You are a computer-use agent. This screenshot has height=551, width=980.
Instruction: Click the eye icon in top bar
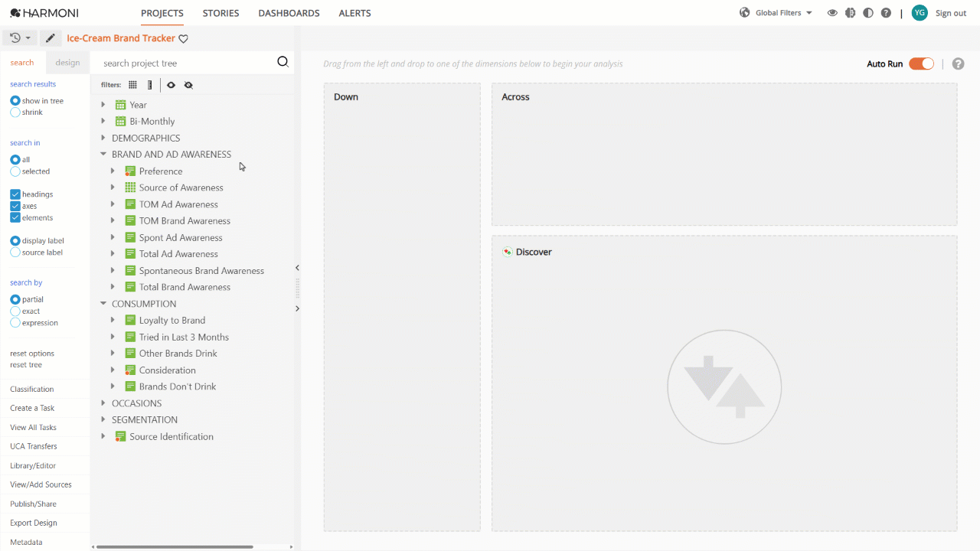click(832, 13)
